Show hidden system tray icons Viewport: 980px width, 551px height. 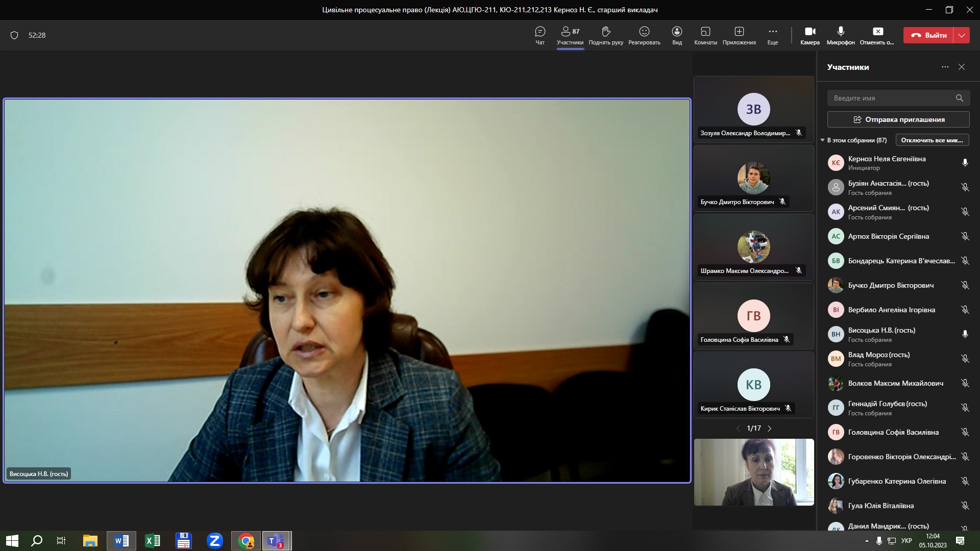coord(867,541)
